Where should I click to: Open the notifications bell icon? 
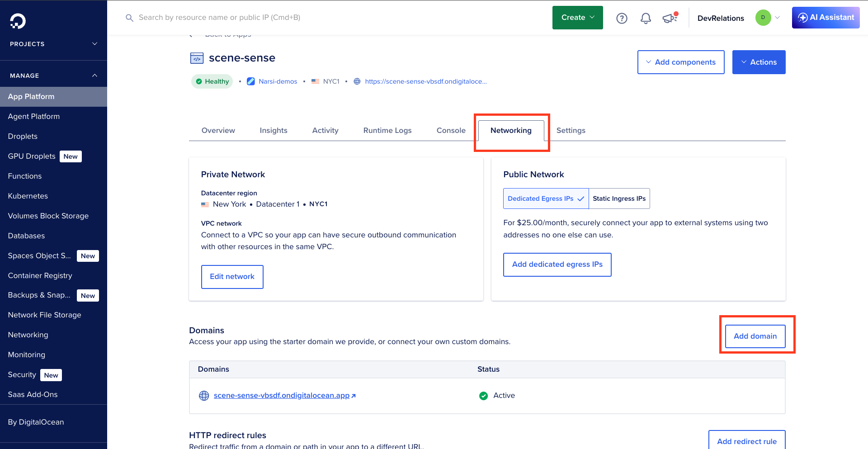(646, 18)
